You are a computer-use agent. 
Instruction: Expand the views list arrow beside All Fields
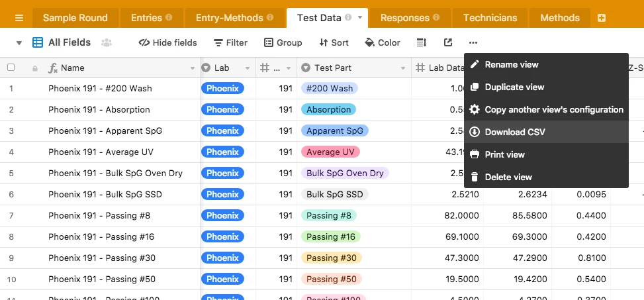(x=19, y=43)
